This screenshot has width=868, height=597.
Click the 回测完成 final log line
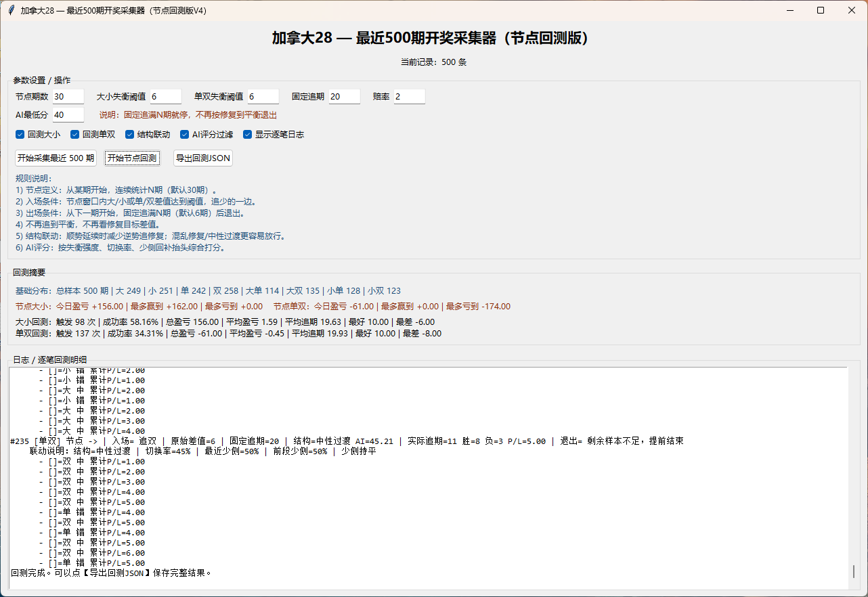click(x=112, y=573)
